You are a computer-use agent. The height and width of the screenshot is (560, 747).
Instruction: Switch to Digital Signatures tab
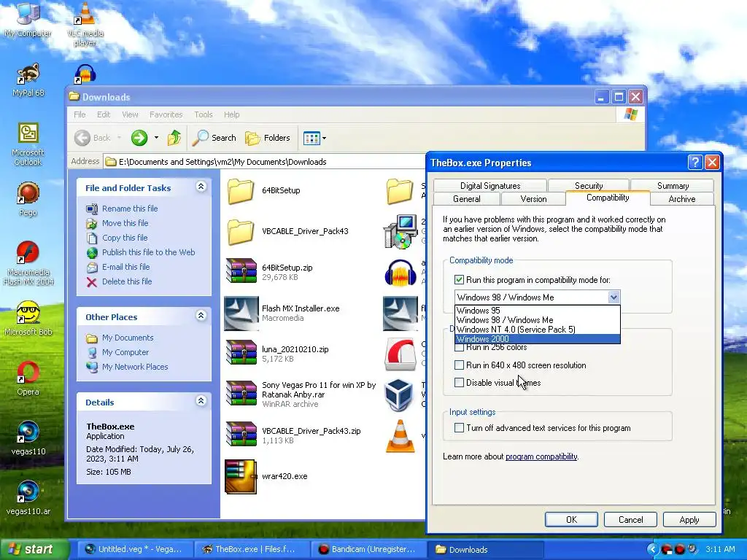(489, 186)
